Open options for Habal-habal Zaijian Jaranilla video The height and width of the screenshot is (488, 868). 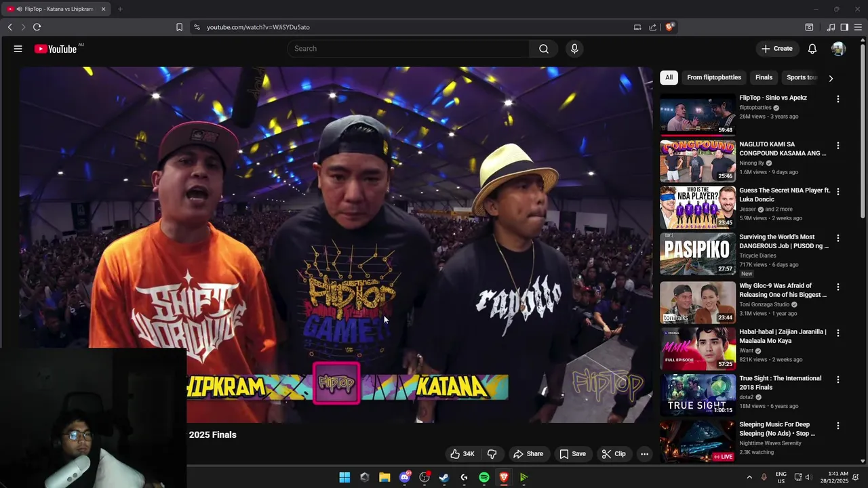point(838,333)
